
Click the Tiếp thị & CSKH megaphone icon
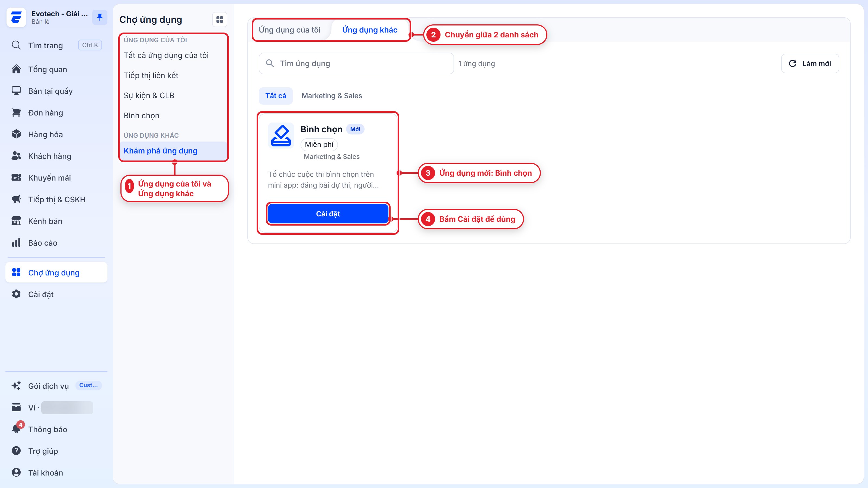tap(16, 199)
